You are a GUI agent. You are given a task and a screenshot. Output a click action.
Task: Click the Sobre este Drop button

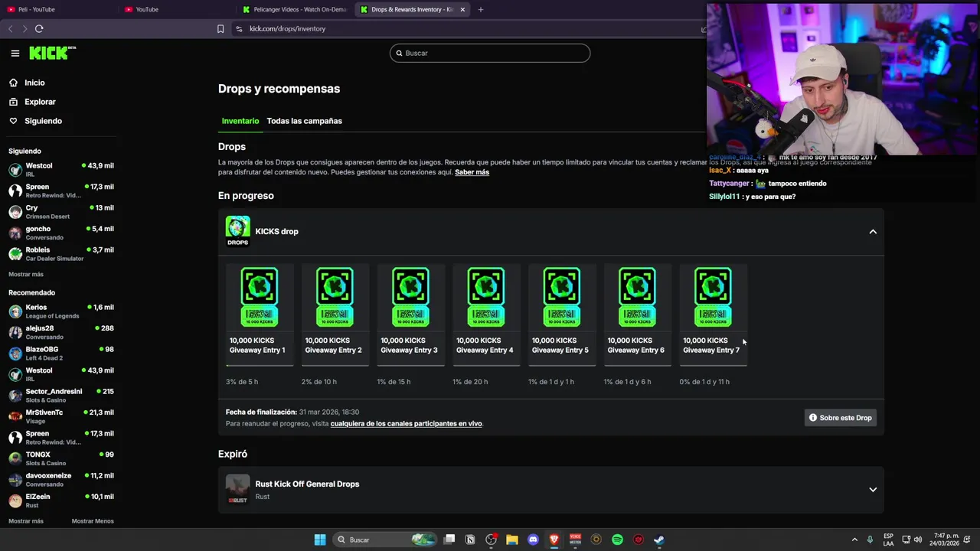pyautogui.click(x=841, y=418)
